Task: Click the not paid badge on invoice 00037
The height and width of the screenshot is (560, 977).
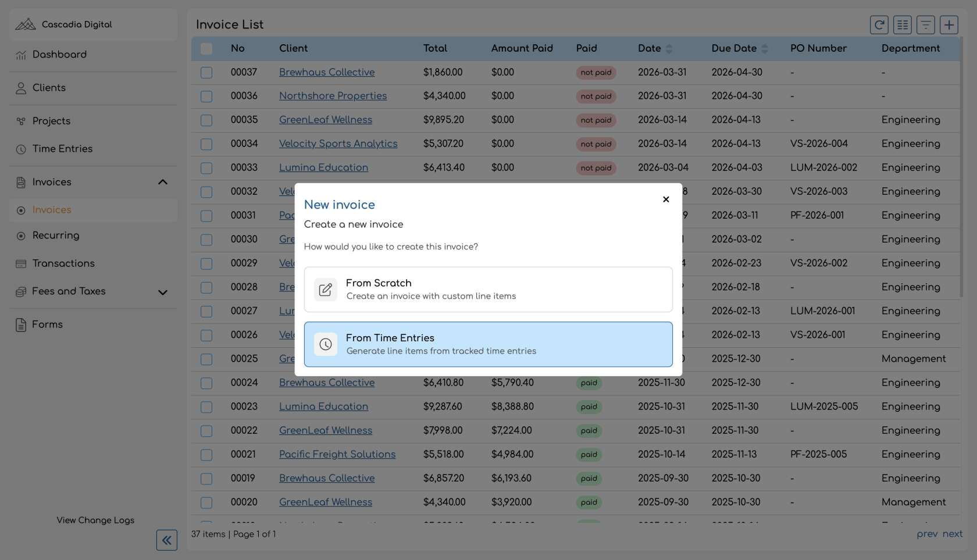Action: coord(596,73)
